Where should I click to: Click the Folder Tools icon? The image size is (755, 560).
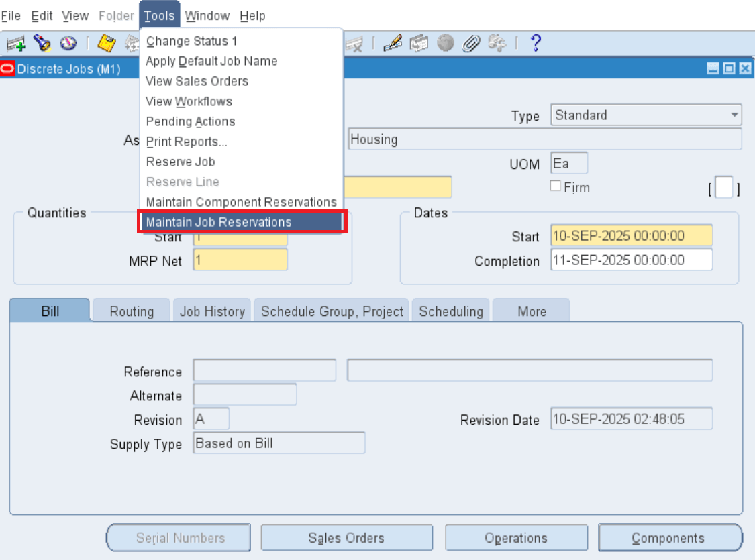click(x=497, y=44)
